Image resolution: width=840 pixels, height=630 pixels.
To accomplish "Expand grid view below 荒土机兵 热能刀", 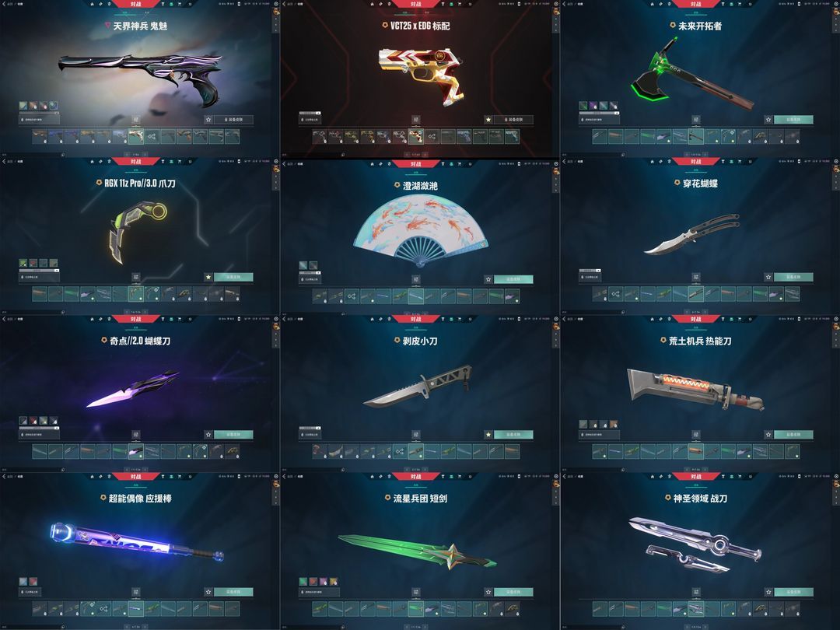I will pos(695,435).
